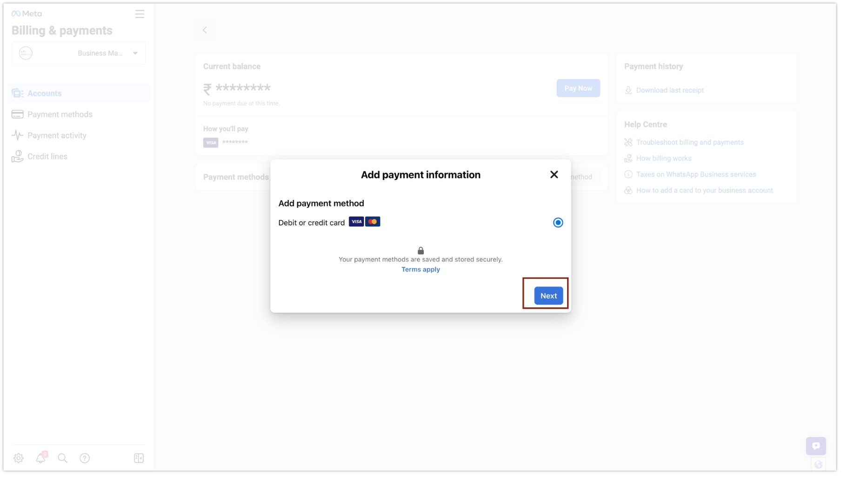Select Payment methods from the sidebar

point(59,114)
